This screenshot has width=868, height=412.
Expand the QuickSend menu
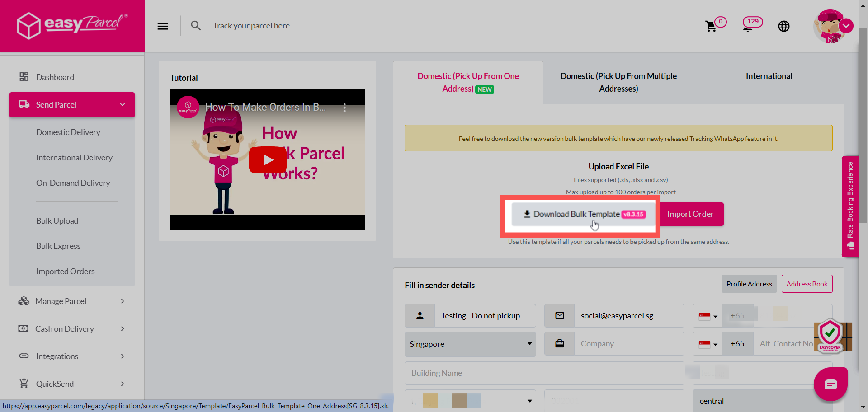[123, 384]
